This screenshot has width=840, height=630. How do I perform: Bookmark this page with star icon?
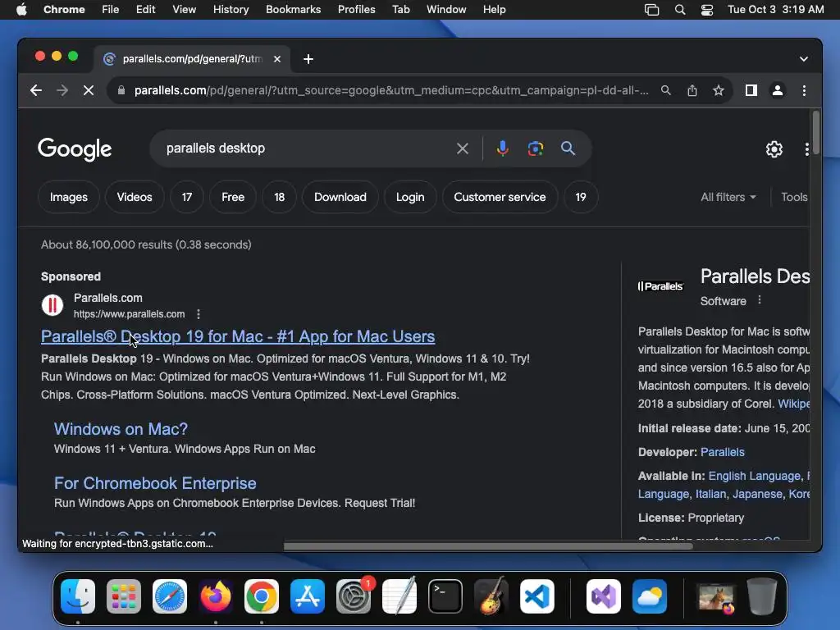tap(719, 90)
